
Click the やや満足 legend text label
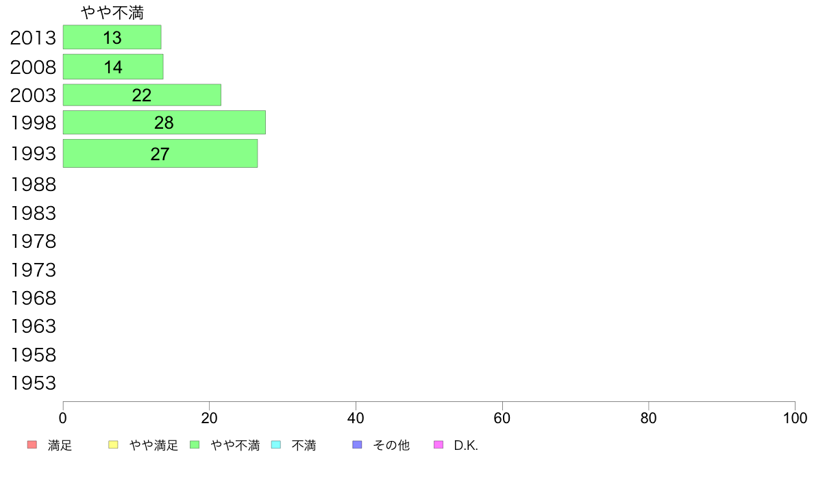(x=153, y=445)
